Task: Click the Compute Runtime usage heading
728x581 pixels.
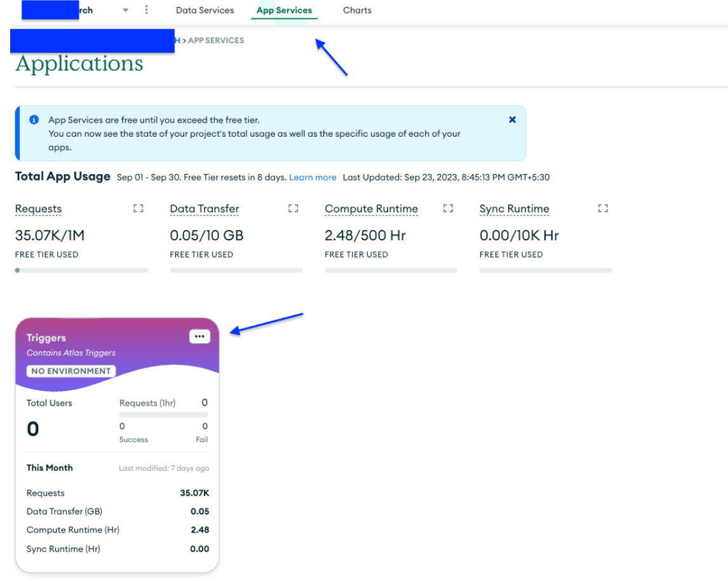Action: coord(371,208)
